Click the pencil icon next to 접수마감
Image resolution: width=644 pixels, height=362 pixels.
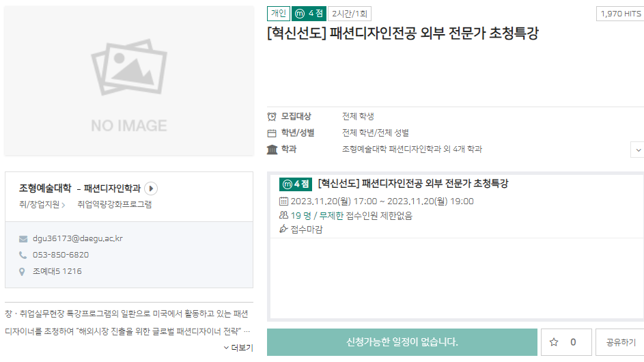pyautogui.click(x=284, y=229)
